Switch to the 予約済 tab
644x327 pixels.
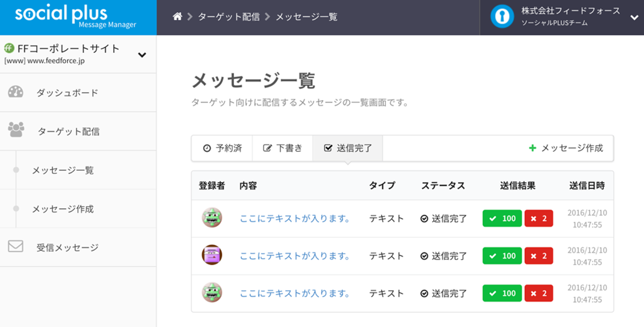[222, 148]
